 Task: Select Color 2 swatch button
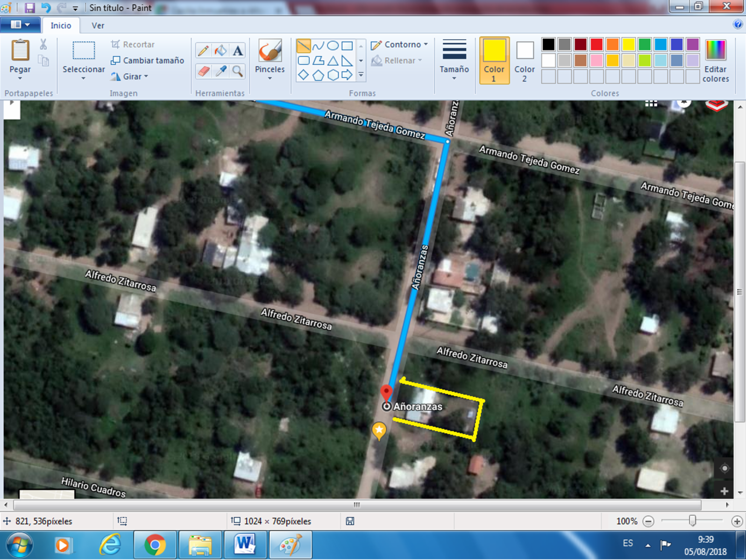click(x=525, y=61)
